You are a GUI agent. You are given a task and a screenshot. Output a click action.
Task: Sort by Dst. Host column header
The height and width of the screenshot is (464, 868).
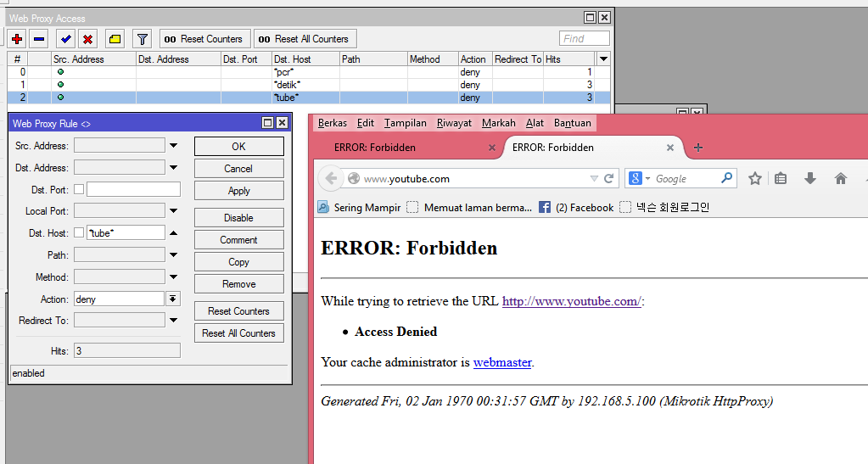pos(305,59)
